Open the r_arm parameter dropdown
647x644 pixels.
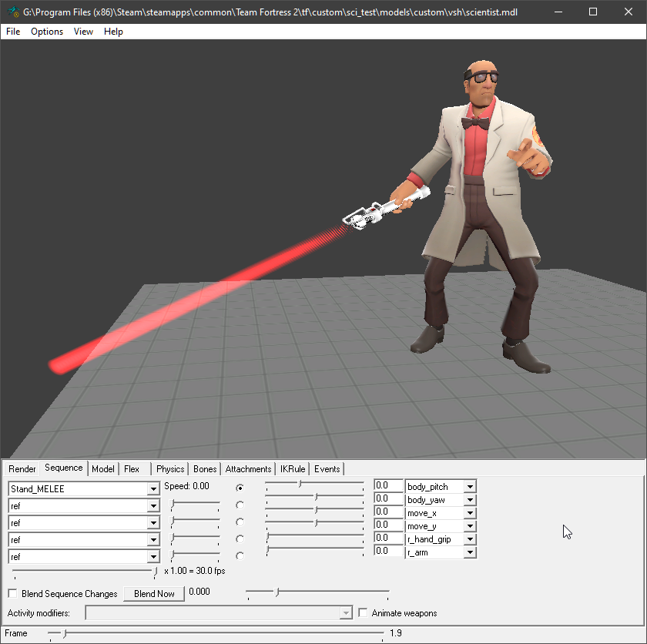coord(470,552)
